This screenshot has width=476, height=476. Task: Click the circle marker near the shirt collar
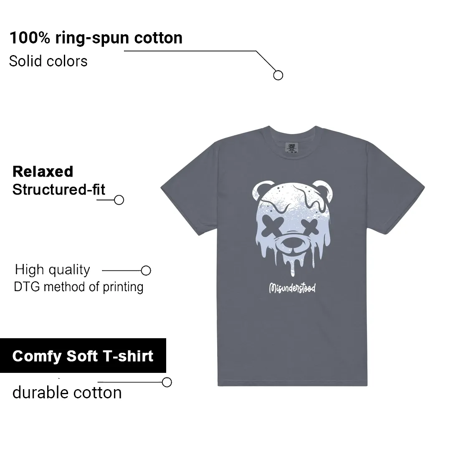point(278,75)
